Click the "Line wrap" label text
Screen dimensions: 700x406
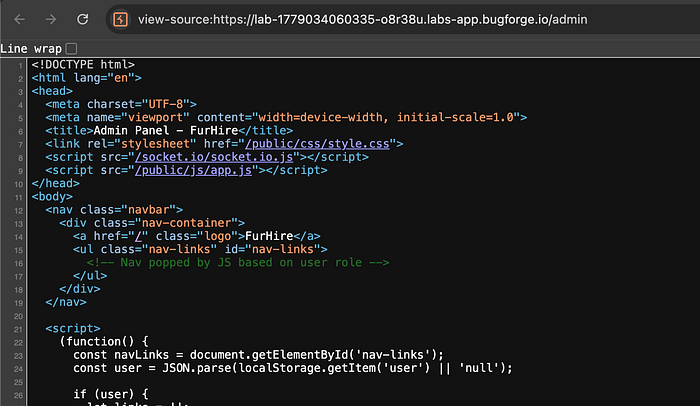point(31,49)
